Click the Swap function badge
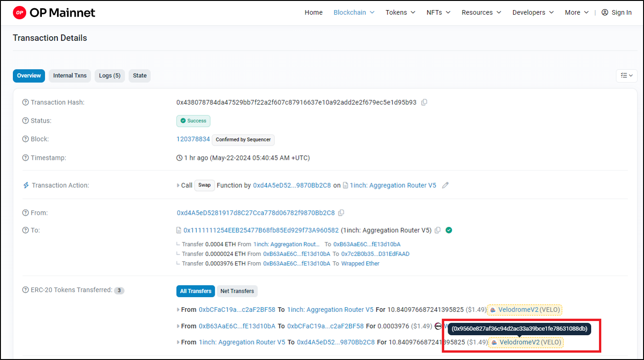This screenshot has width=644, height=360. coord(205,186)
